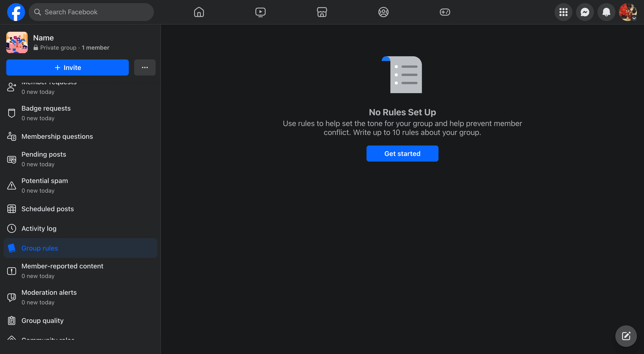Click the Member requests sidebar icon

coord(11,86)
